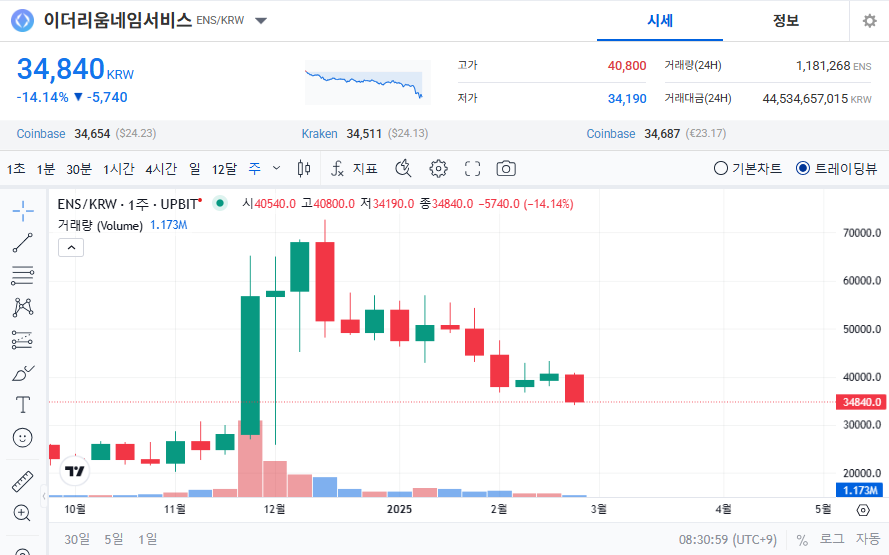Click the 2025 label on the time axis

[x=399, y=509]
